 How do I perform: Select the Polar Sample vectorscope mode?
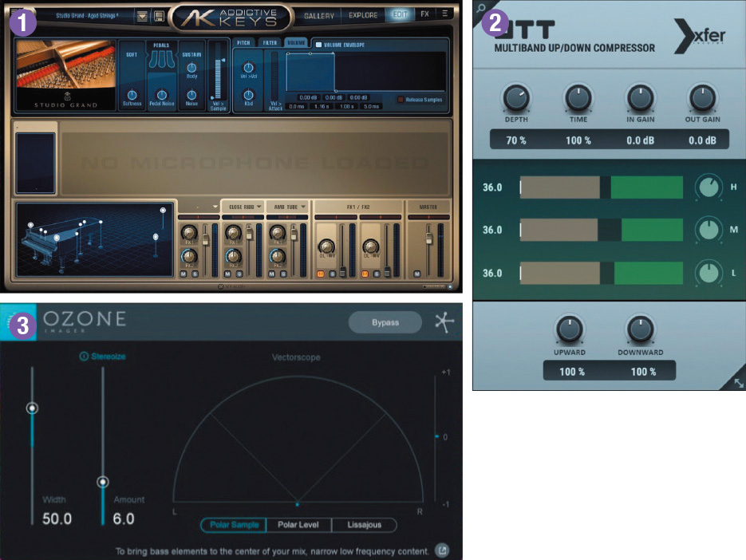[234, 524]
